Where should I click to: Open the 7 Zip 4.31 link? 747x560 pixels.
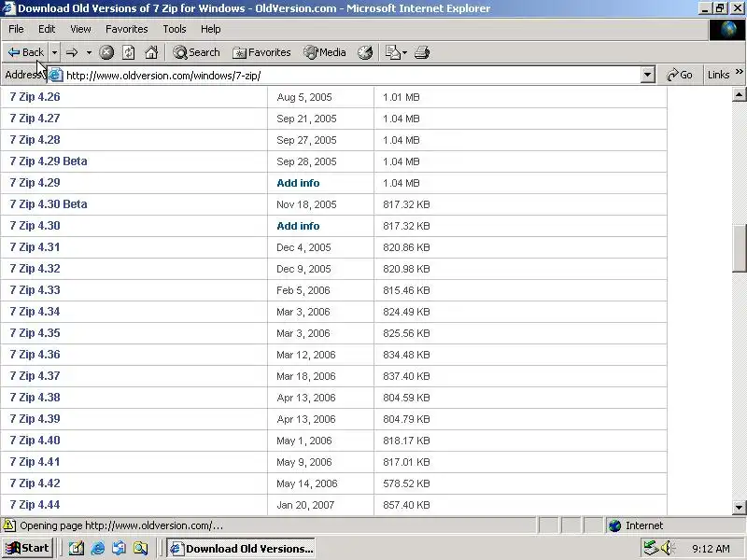(35, 247)
